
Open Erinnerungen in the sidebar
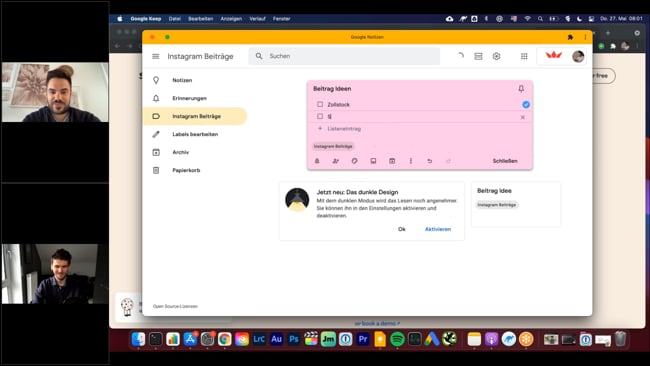(195, 98)
